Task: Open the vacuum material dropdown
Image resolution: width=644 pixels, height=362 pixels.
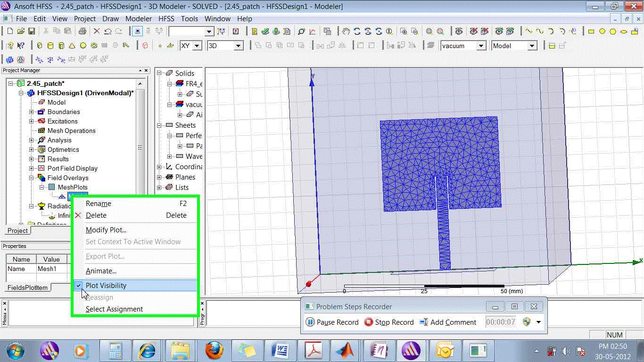Action: [x=481, y=46]
